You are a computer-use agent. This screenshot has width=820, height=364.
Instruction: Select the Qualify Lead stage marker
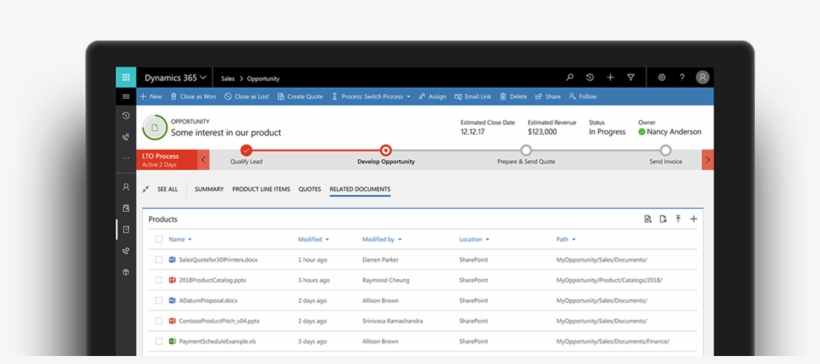tap(246, 151)
